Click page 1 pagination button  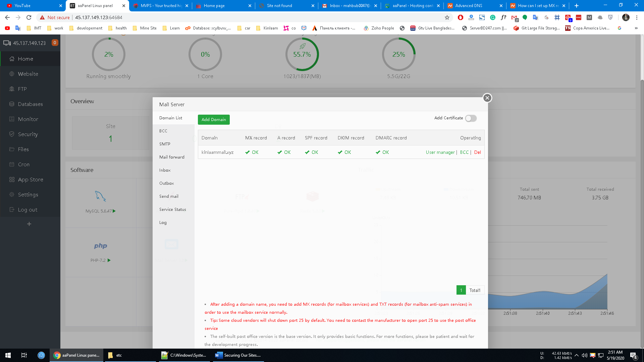(x=461, y=290)
